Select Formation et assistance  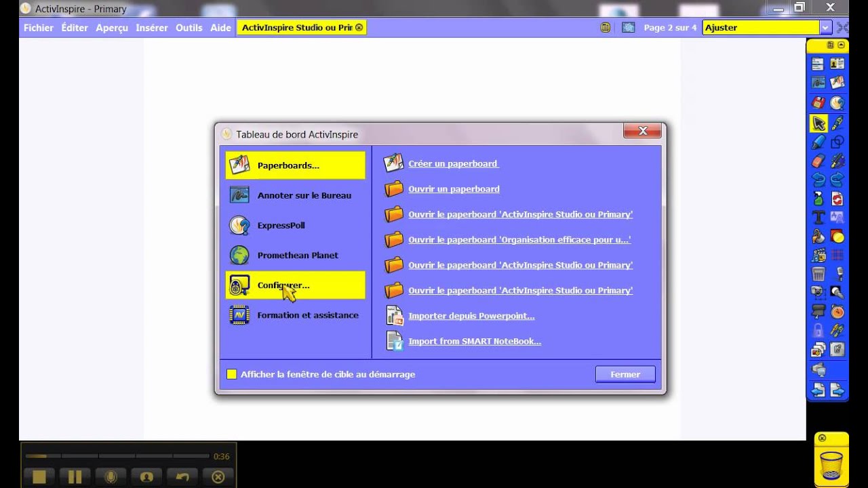(x=295, y=315)
